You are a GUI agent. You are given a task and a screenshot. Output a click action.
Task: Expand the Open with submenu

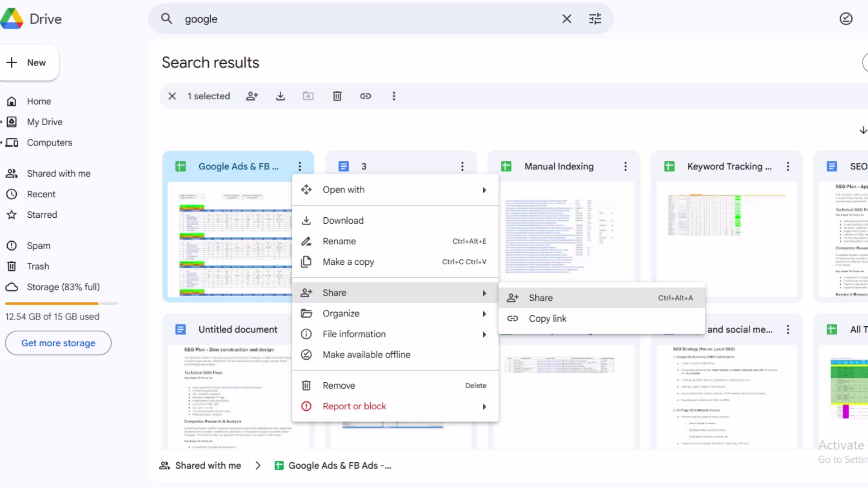pos(395,190)
